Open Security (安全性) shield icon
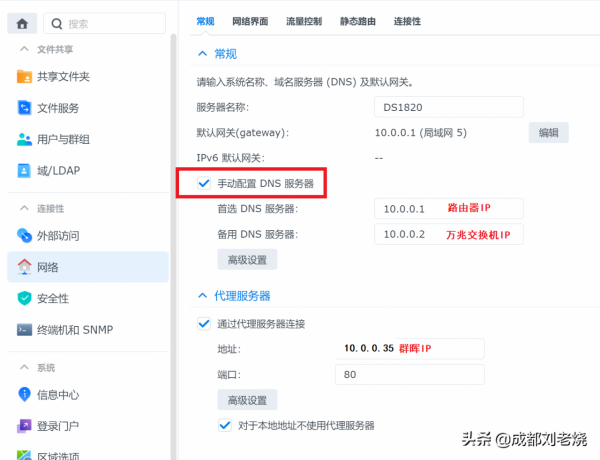This screenshot has width=600, height=460. point(24,298)
